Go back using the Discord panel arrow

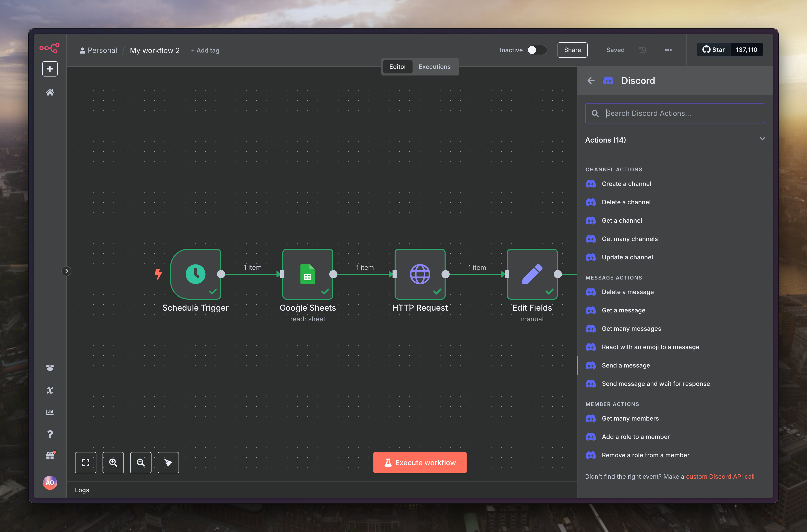(591, 81)
